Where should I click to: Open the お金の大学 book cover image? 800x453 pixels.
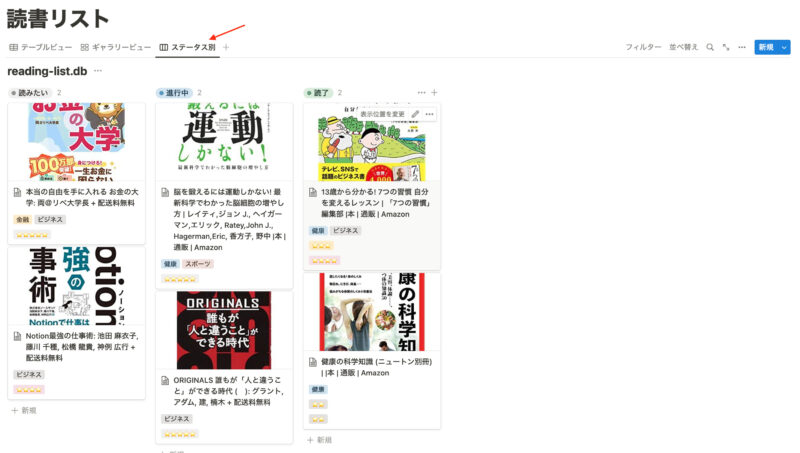[77, 142]
